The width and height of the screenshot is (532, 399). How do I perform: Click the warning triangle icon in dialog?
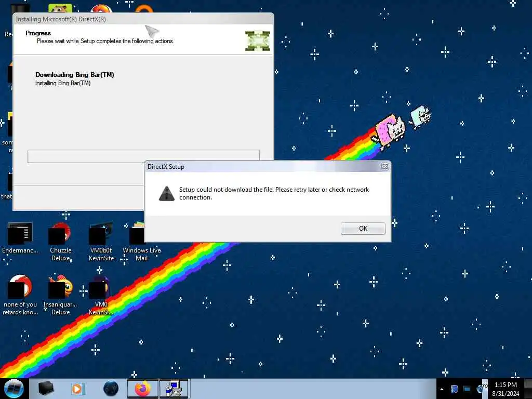(x=167, y=193)
